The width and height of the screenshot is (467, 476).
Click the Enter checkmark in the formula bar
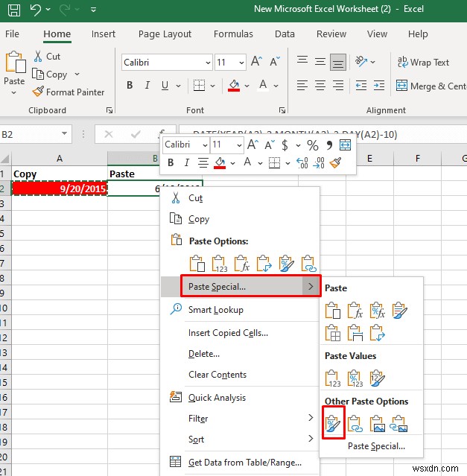click(136, 134)
